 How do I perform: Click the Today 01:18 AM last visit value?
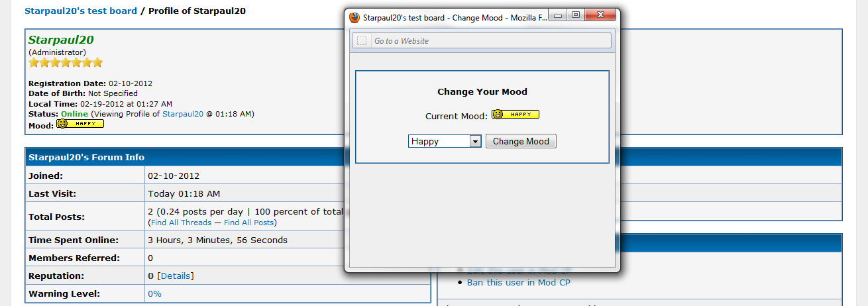coord(184,193)
